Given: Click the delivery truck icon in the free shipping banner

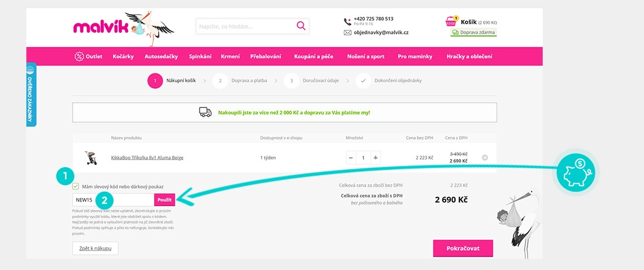Looking at the screenshot, I should pos(205,112).
